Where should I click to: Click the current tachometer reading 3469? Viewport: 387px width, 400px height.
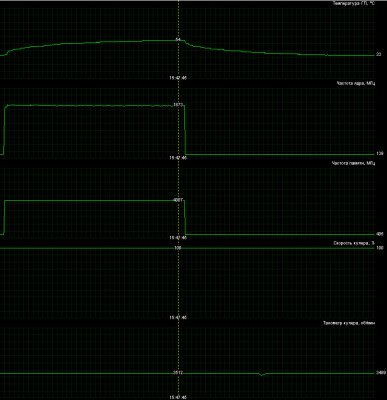(x=380, y=373)
